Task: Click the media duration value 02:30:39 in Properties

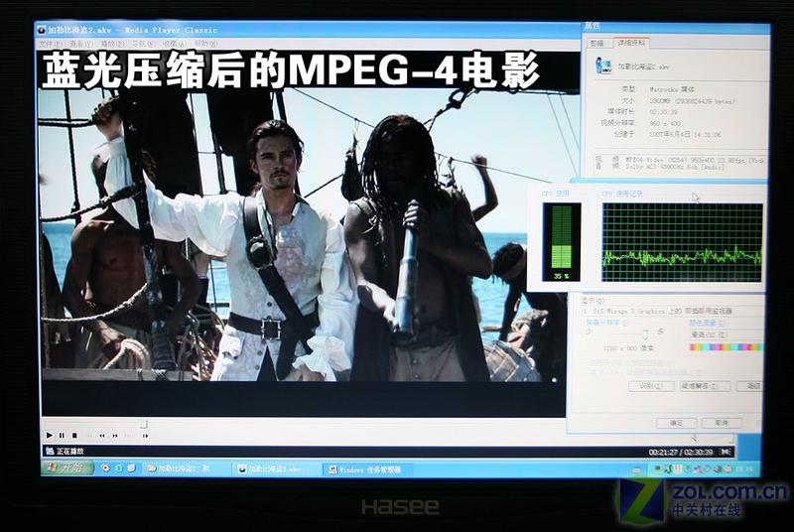Action: [664, 112]
